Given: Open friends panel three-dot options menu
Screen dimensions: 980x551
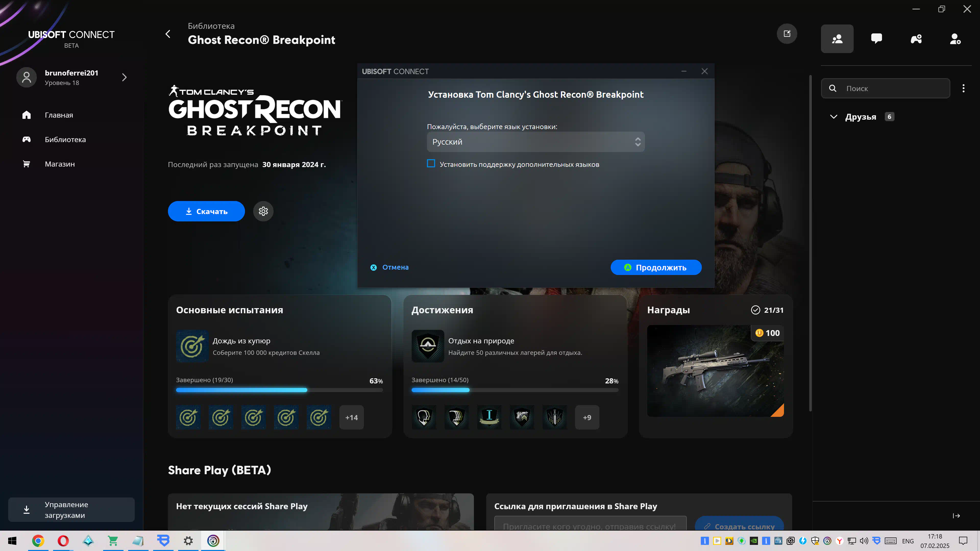Looking at the screenshot, I should [963, 88].
